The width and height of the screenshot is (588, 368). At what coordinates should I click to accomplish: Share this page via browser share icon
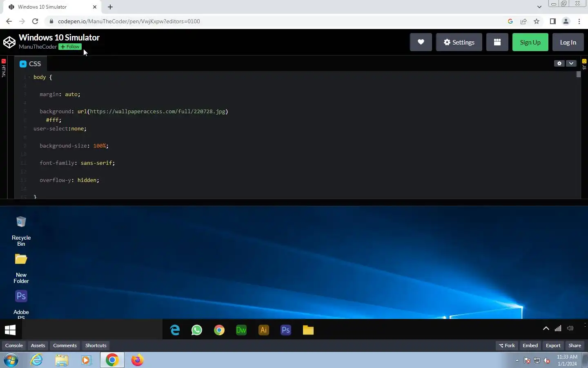tap(523, 21)
